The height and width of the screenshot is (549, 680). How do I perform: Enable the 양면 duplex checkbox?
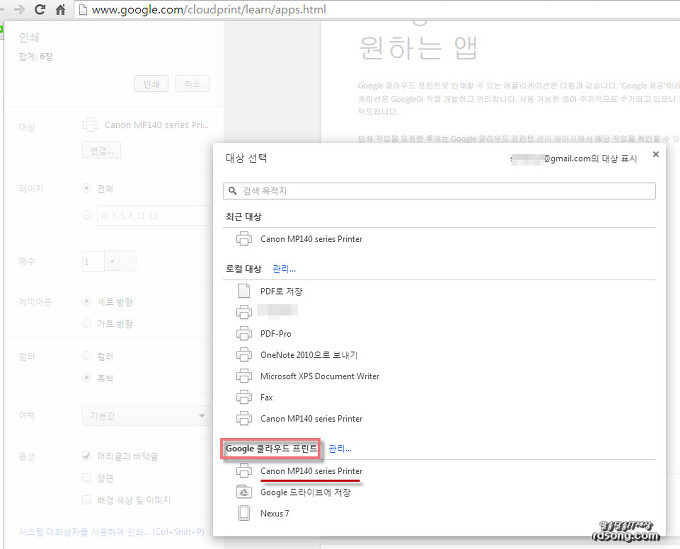87,478
